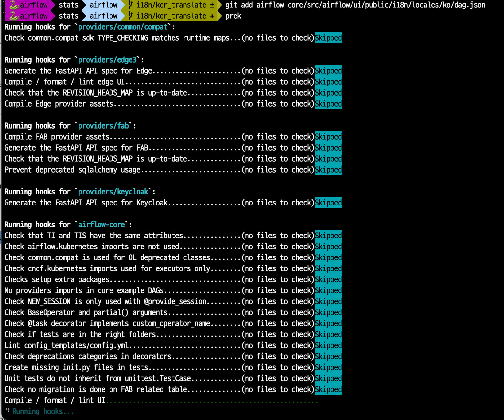Click the Skipped badge for Compile FAB provider assets

point(328,137)
